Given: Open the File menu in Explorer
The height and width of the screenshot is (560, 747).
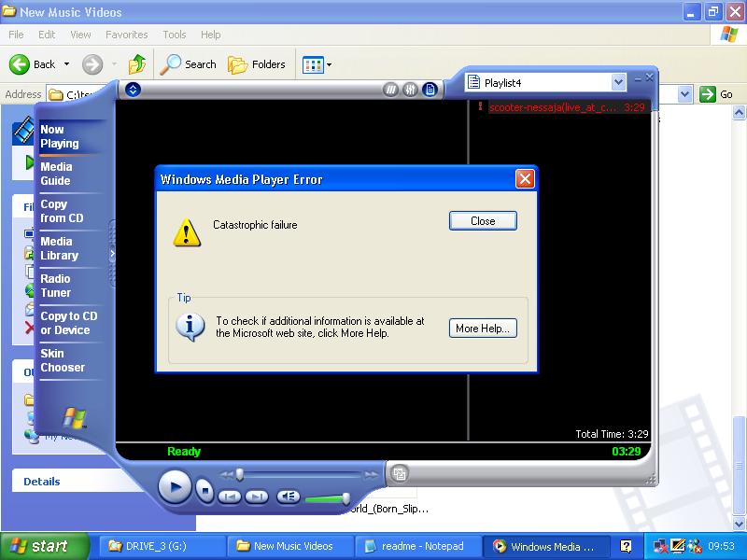Looking at the screenshot, I should [x=16, y=35].
